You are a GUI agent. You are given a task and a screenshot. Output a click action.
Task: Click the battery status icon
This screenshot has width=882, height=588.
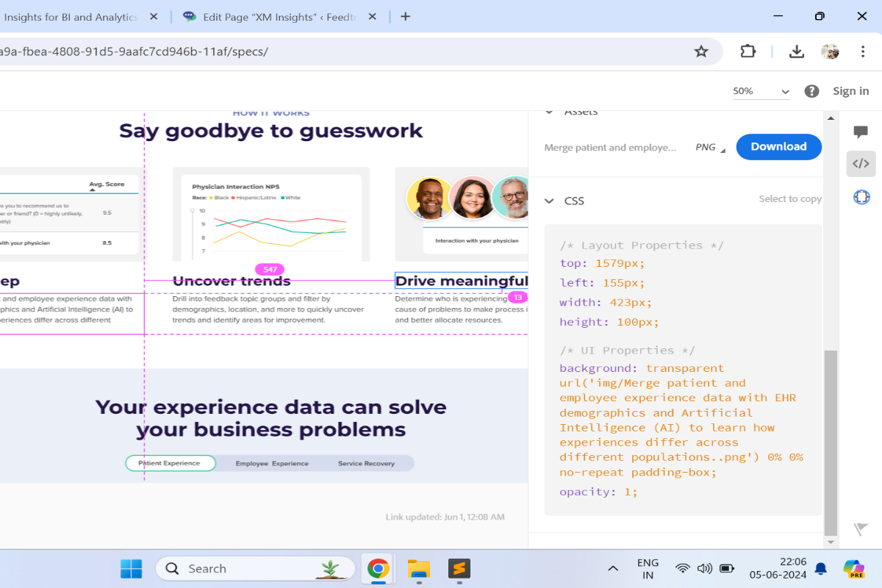click(x=727, y=568)
